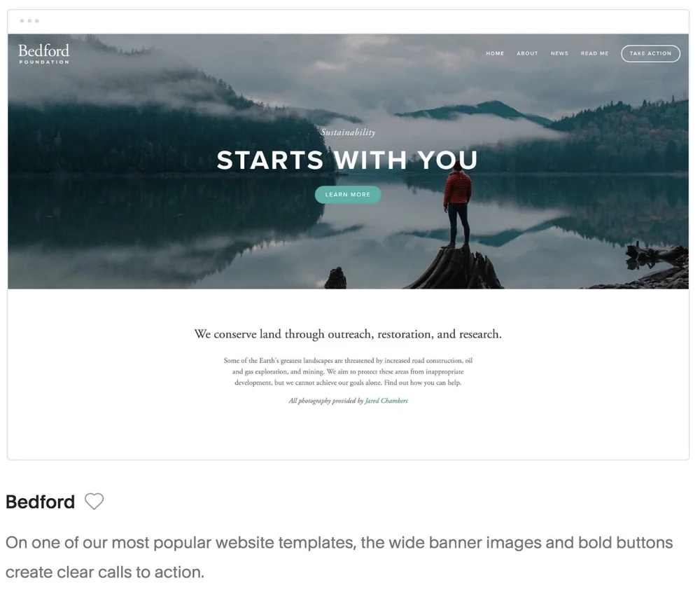Open the ABOUT nav item
The width and height of the screenshot is (700, 606).
(x=527, y=53)
